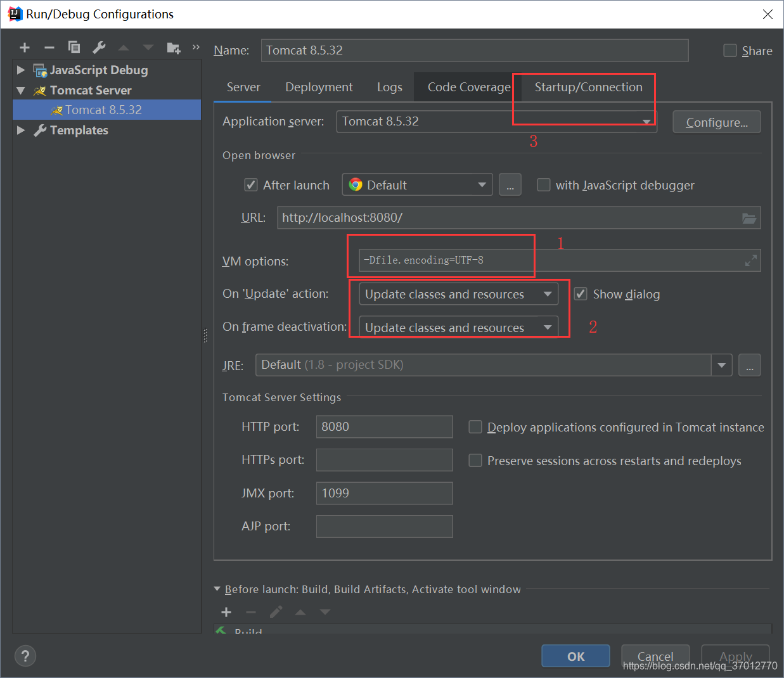The height and width of the screenshot is (678, 784).
Task: Click the OK button
Action: click(575, 656)
